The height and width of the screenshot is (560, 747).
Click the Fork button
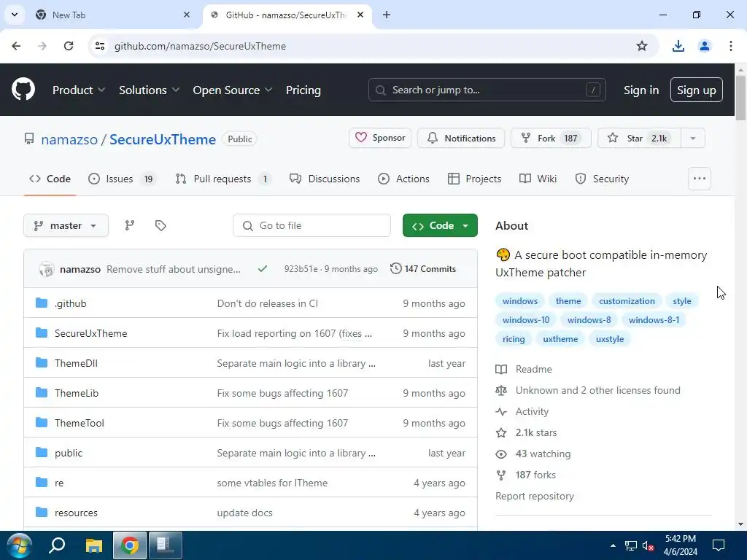pos(551,138)
